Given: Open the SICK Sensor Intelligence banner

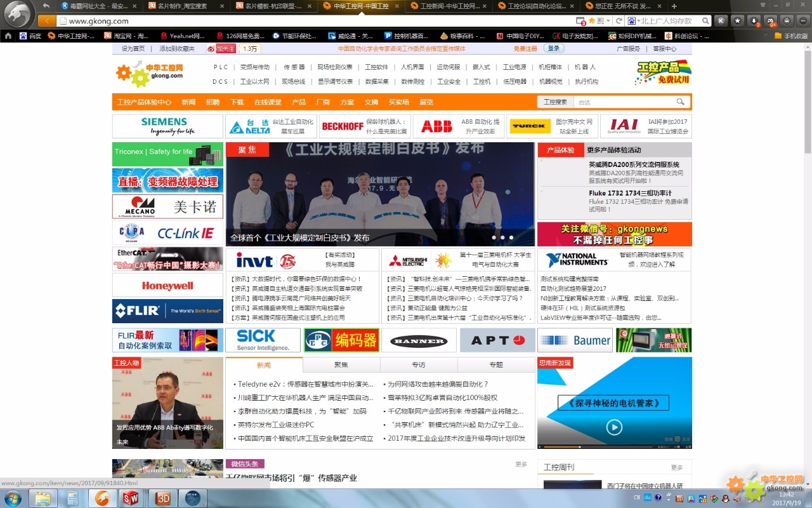Looking at the screenshot, I should (263, 340).
